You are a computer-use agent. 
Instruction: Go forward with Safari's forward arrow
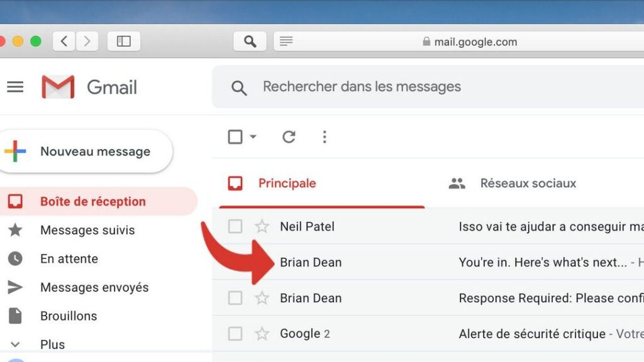[x=87, y=41]
